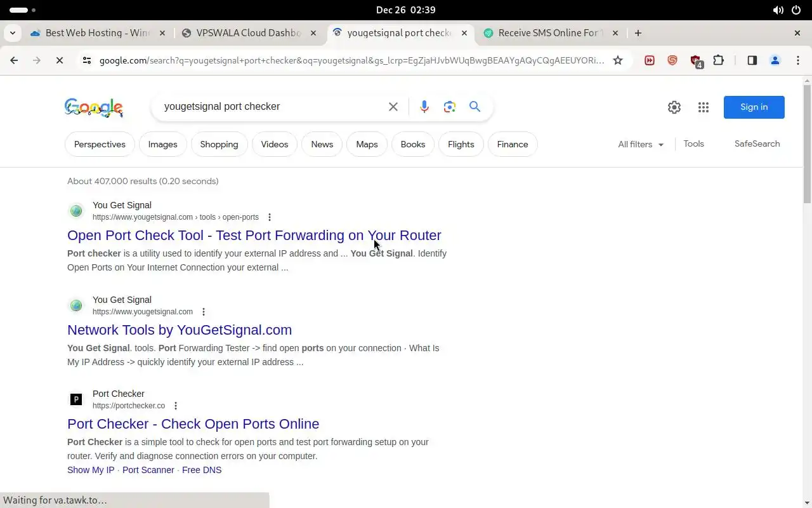Open the Google apps grid
812x508 pixels.
[x=704, y=107]
